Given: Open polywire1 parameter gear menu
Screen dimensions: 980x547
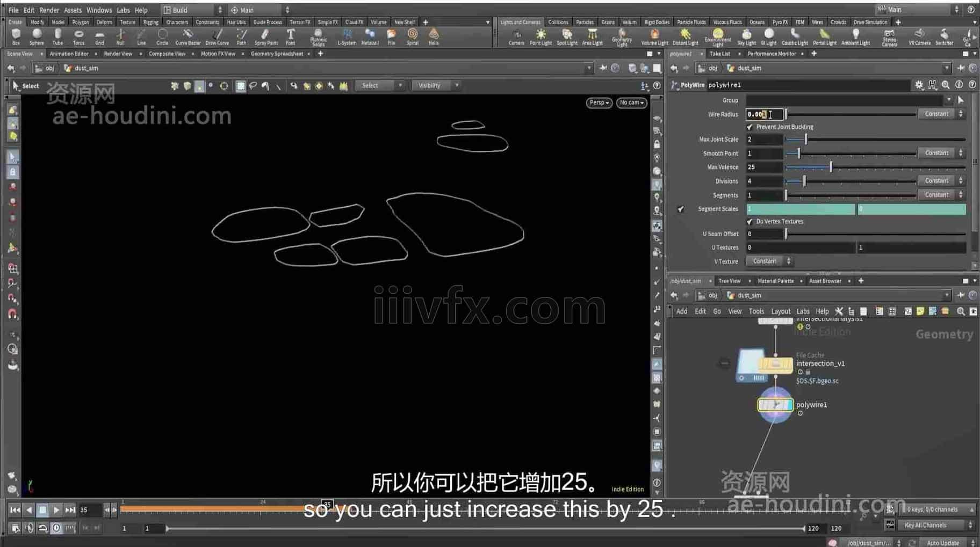Looking at the screenshot, I should click(919, 85).
